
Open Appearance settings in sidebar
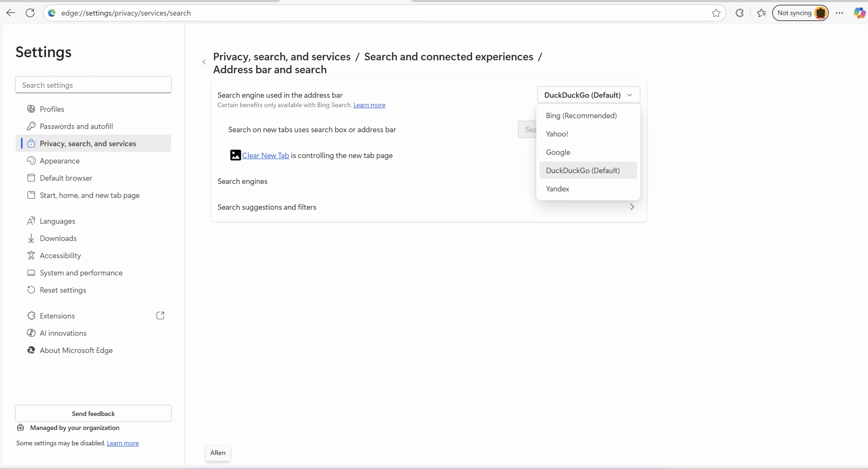click(x=60, y=161)
